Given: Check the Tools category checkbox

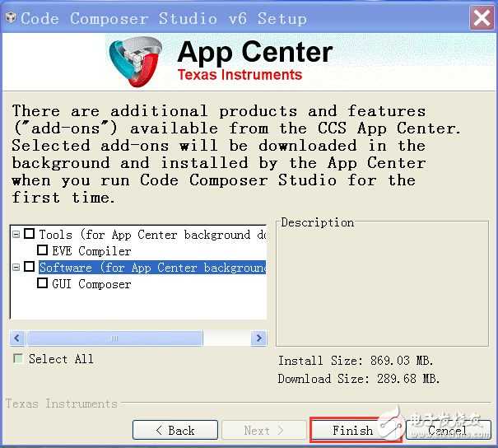Looking at the screenshot, I should point(29,234).
